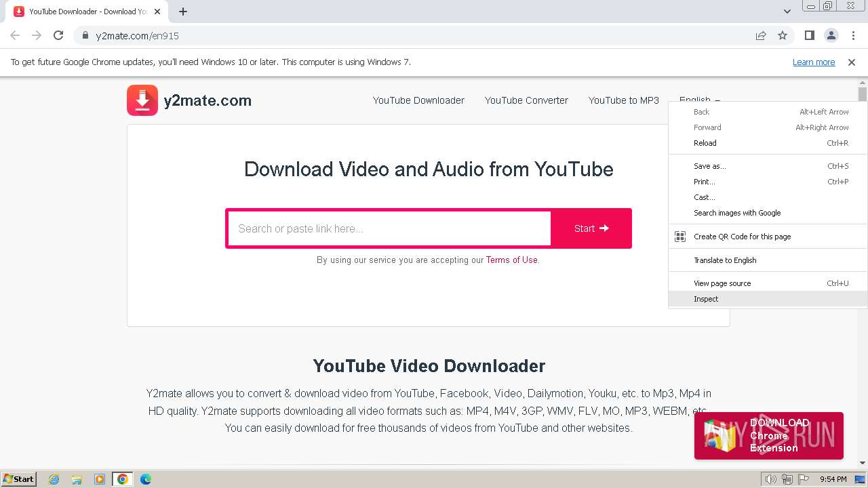868x488 pixels.
Task: Focus the Search or paste link field
Action: pos(389,228)
